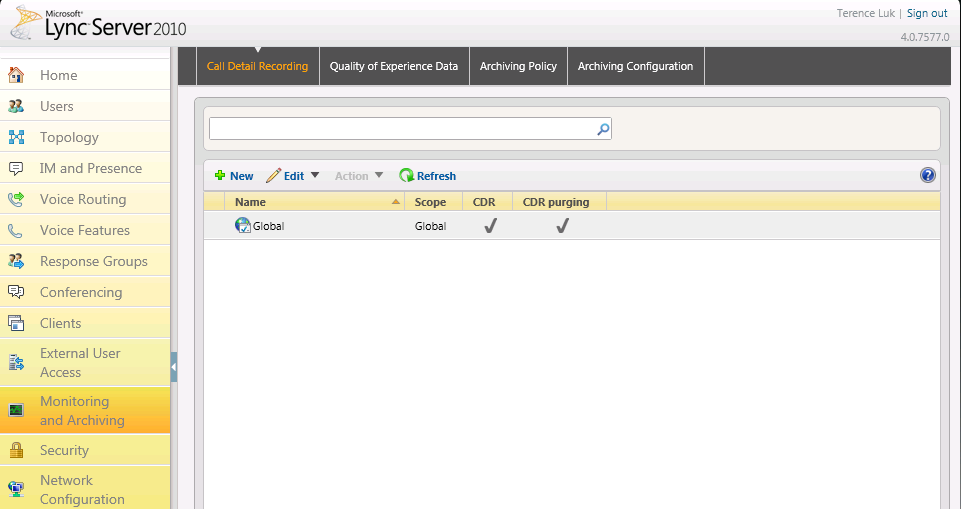The width and height of the screenshot is (961, 509).
Task: Open Conferencing section
Action: (85, 292)
